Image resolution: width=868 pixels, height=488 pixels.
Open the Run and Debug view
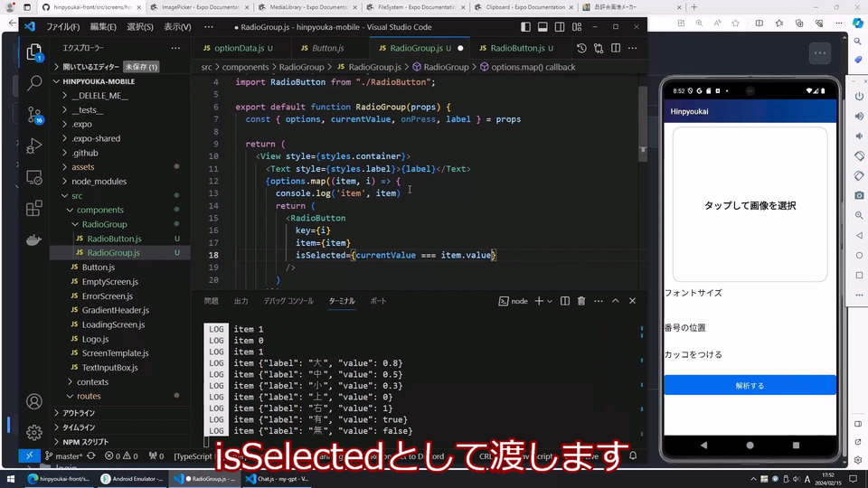pos(34,145)
